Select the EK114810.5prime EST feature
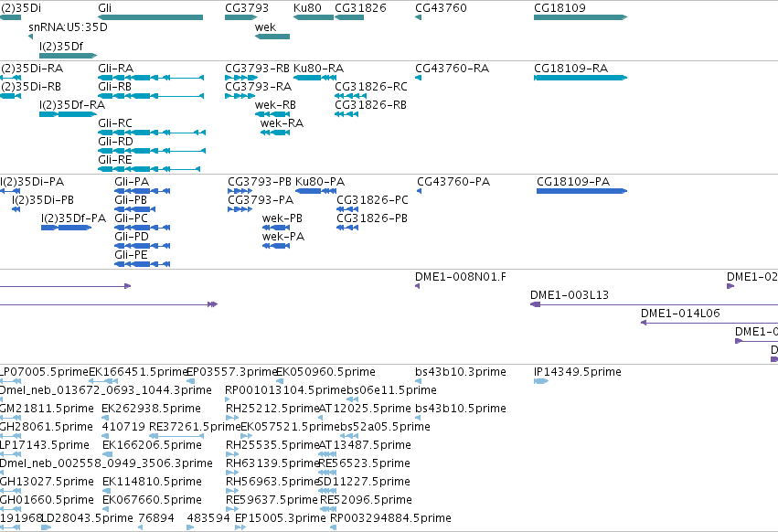Image resolution: width=778 pixels, height=532 pixels. [x=106, y=491]
